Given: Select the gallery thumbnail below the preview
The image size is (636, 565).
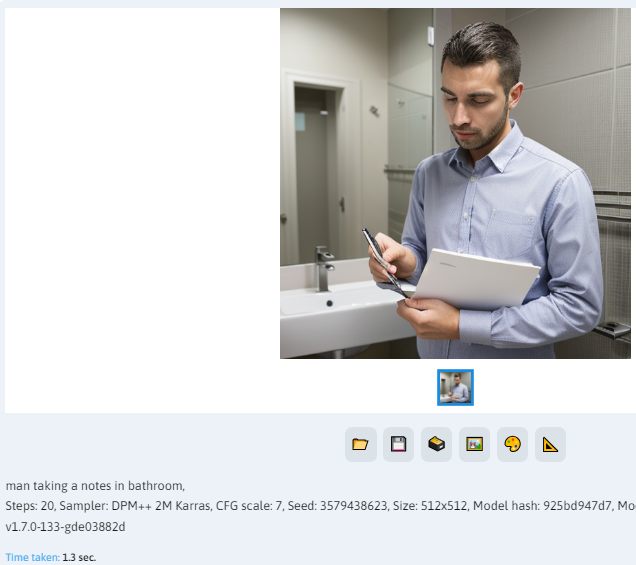Looking at the screenshot, I should (455, 387).
